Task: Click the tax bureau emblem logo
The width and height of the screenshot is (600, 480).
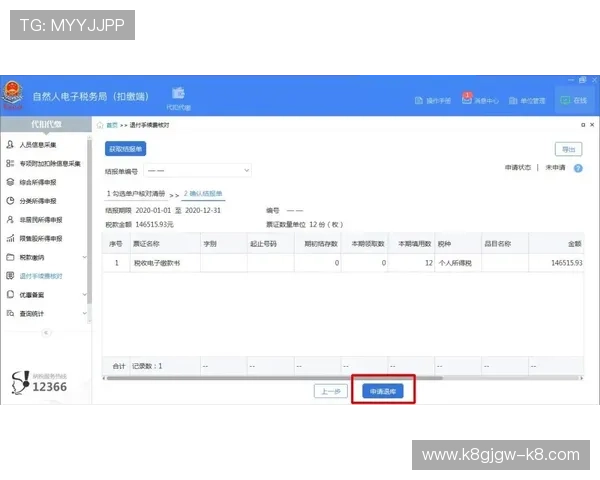Action: [13, 95]
